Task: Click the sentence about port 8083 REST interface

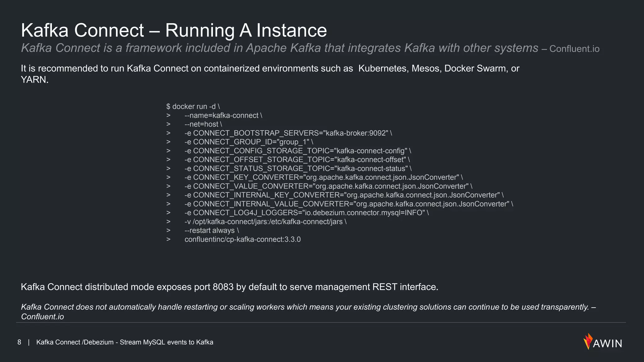Action: pos(230,287)
